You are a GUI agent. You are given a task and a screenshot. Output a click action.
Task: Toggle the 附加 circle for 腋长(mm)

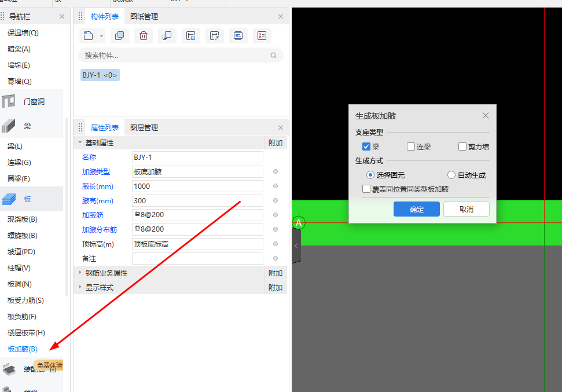(276, 186)
